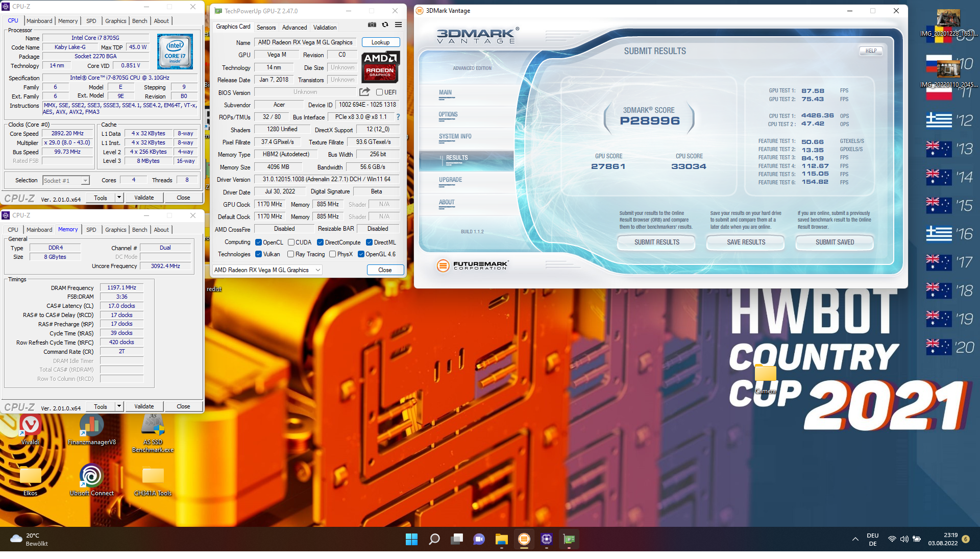Click GPU-Z refresh icon

point(385,25)
